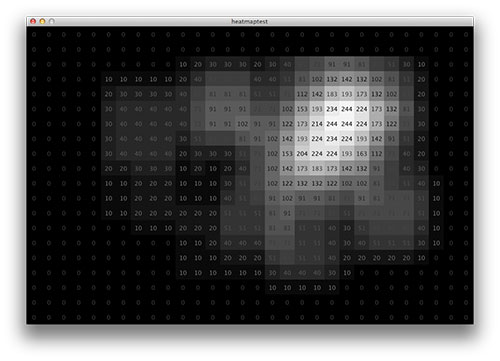Select the heatmap cell labeled 204
The width and height of the screenshot is (500, 361).
pos(302,154)
